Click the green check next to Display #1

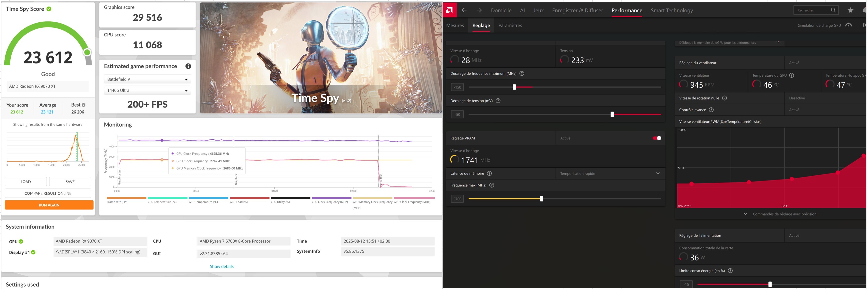click(x=33, y=252)
